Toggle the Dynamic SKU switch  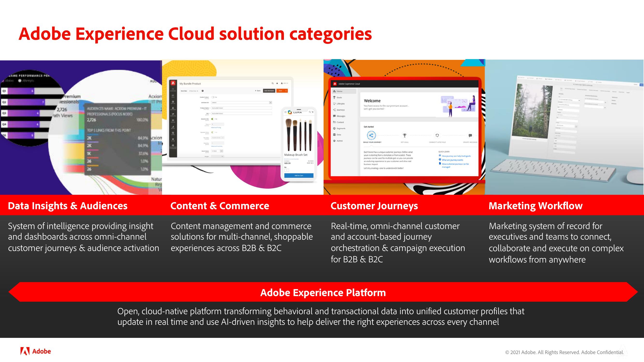[213, 119]
